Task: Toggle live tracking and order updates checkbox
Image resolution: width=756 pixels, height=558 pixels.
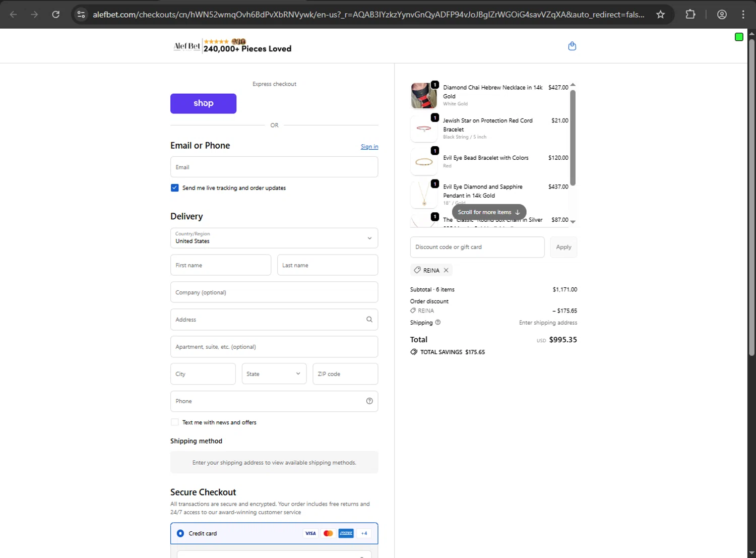Action: [175, 188]
